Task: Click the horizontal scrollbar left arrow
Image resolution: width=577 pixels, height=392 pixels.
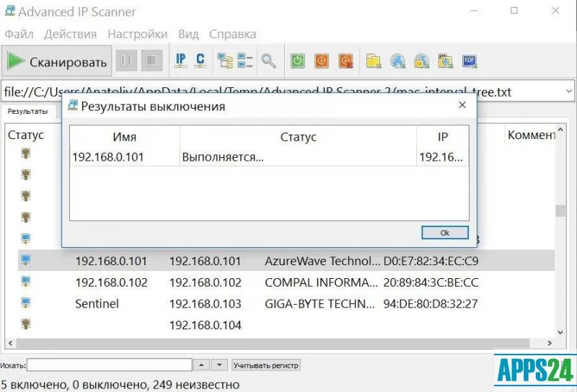Action: pos(11,343)
